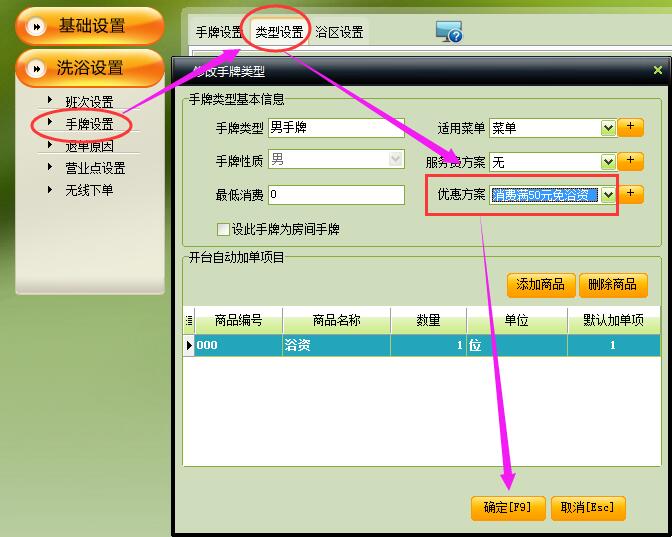672x537 pixels.
Task: Click the arrow icon on 洗浴设置 header
Action: [37, 69]
